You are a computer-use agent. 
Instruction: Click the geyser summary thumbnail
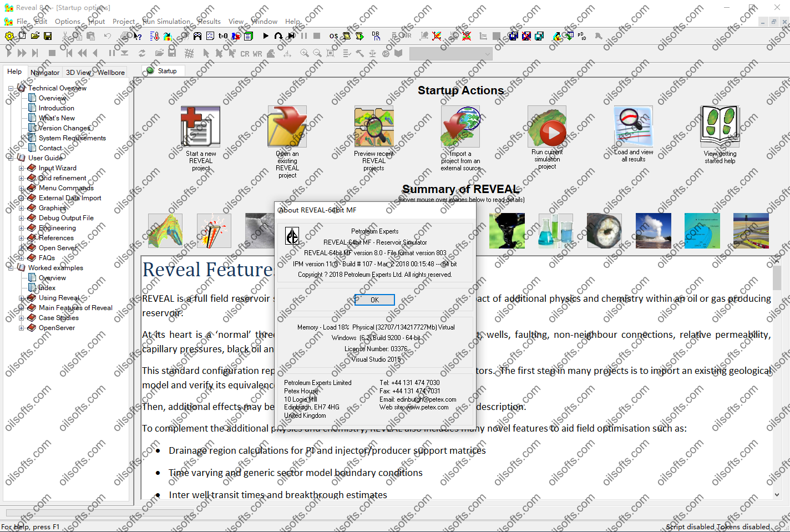(x=653, y=230)
